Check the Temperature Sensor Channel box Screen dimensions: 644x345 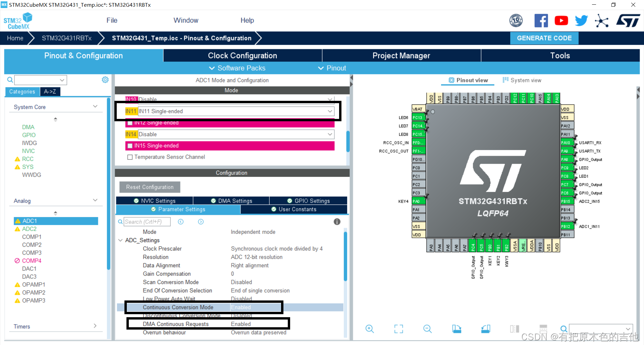click(x=130, y=157)
